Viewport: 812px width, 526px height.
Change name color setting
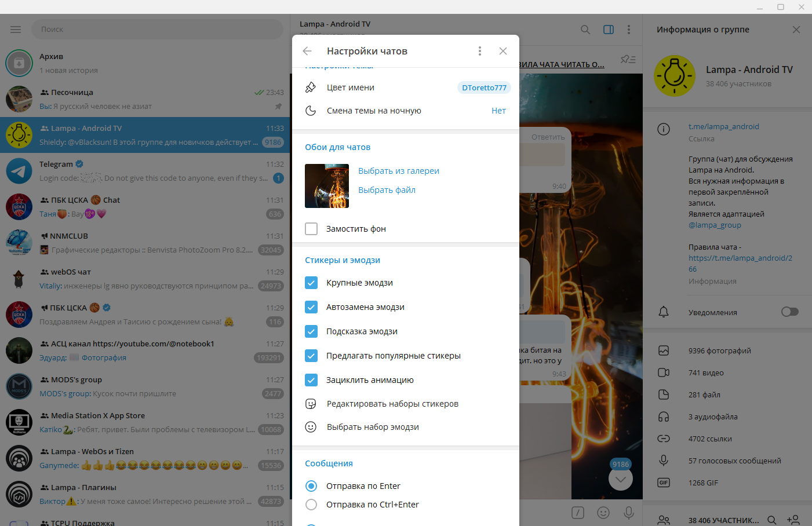(x=406, y=87)
